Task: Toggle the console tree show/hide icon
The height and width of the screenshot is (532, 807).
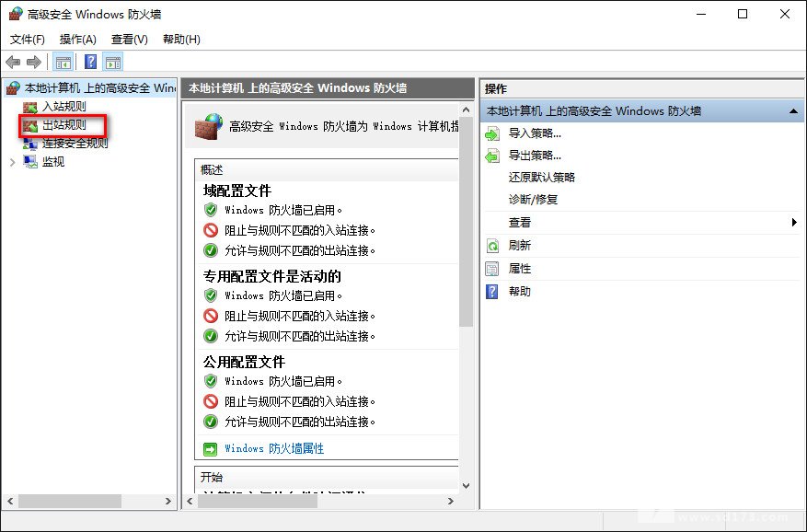Action: 63,63
